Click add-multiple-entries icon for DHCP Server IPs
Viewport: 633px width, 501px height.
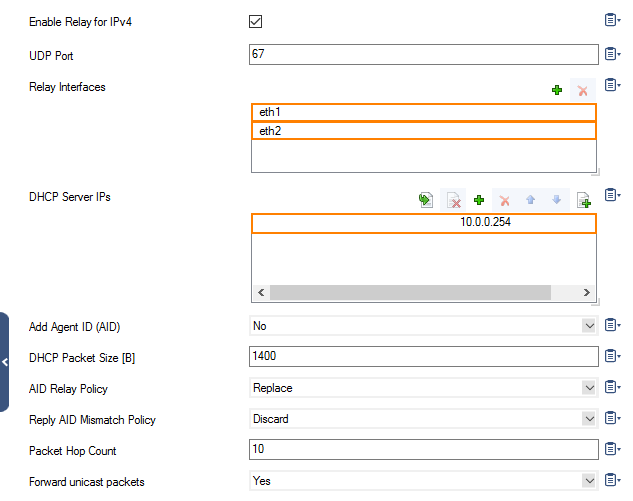click(x=584, y=200)
